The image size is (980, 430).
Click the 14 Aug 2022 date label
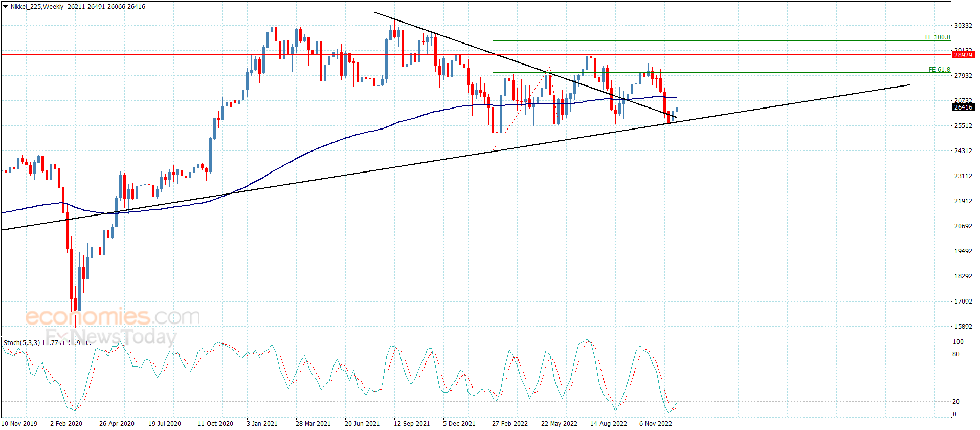point(608,423)
